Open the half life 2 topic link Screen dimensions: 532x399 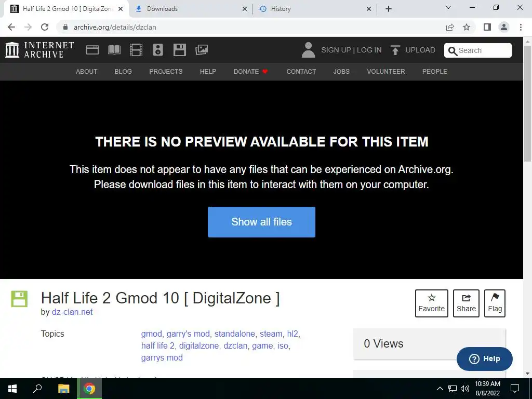[x=158, y=345]
